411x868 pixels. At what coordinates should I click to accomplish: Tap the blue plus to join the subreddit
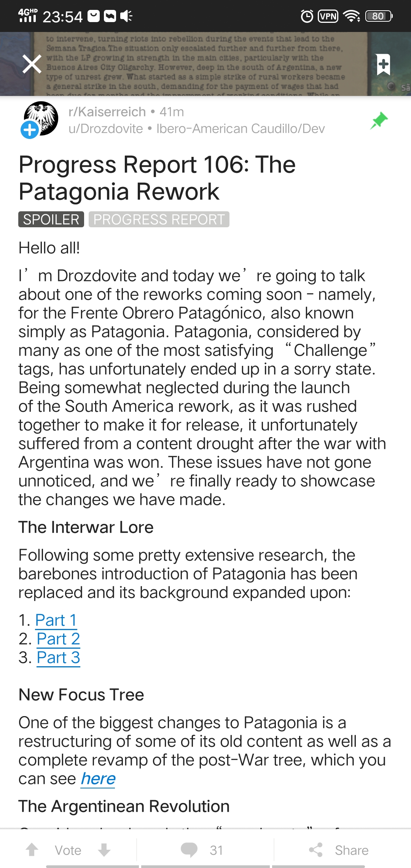tap(30, 130)
